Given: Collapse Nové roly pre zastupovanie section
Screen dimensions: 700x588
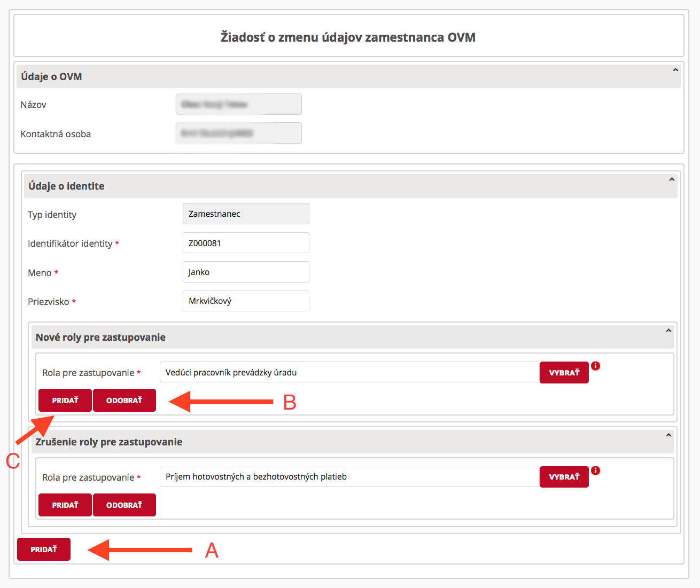Looking at the screenshot, I should coord(668,331).
